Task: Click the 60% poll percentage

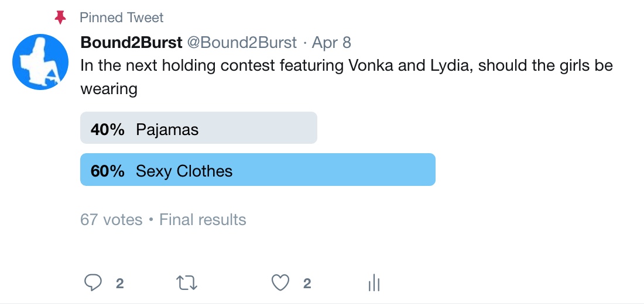Action: click(108, 171)
